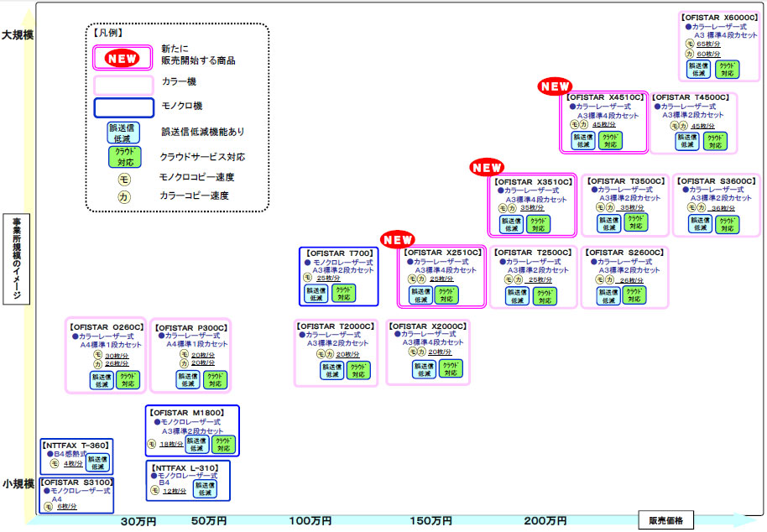Click the 誤送信低減 badge in OFISTAR S2600C card
This screenshot has height=532, width=767.
pos(608,296)
